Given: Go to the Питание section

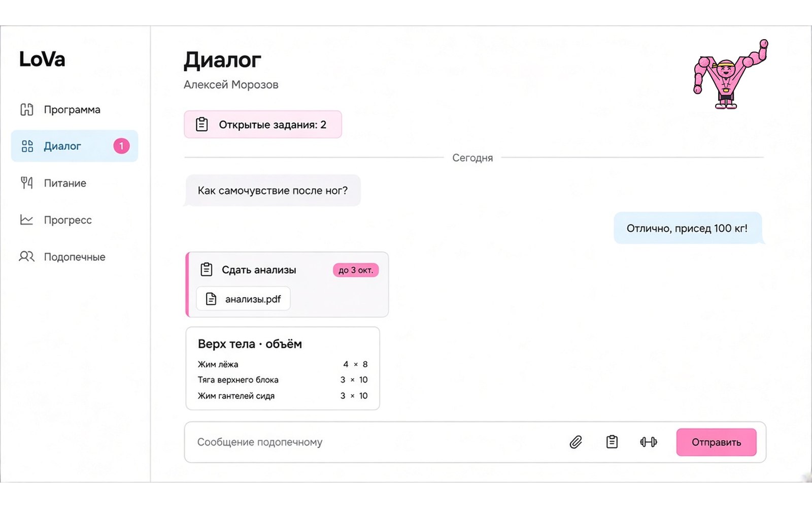Looking at the screenshot, I should point(75,183).
